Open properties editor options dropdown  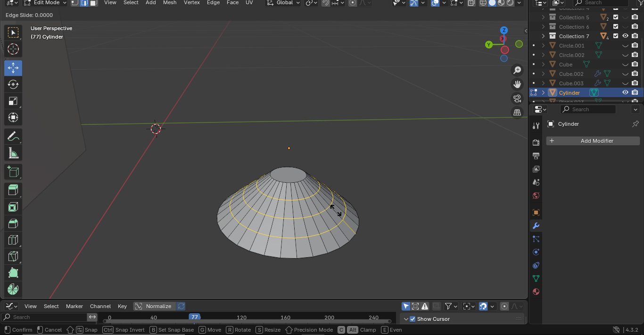(635, 109)
